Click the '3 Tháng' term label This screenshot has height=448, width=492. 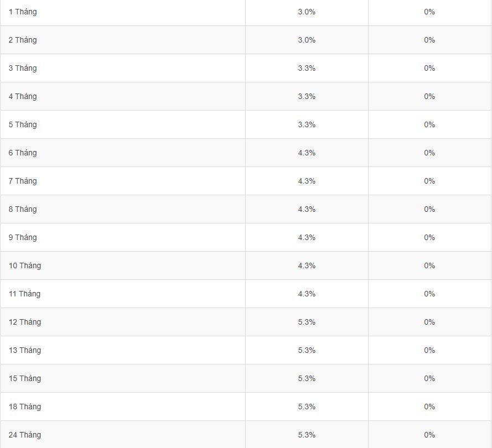(23, 68)
